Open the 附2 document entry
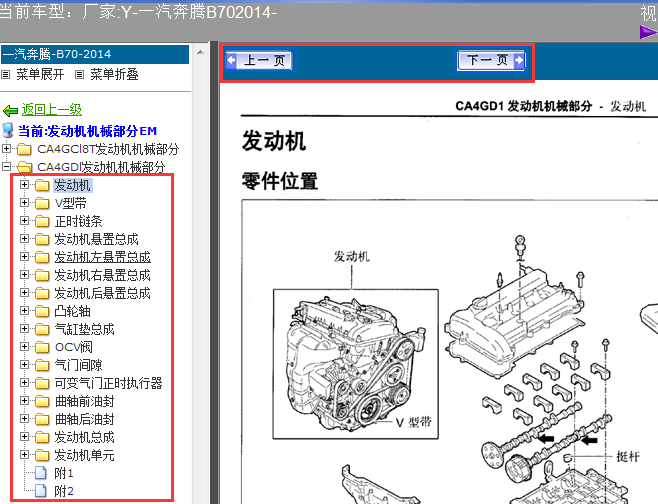This screenshot has height=504, width=658. coord(64,491)
